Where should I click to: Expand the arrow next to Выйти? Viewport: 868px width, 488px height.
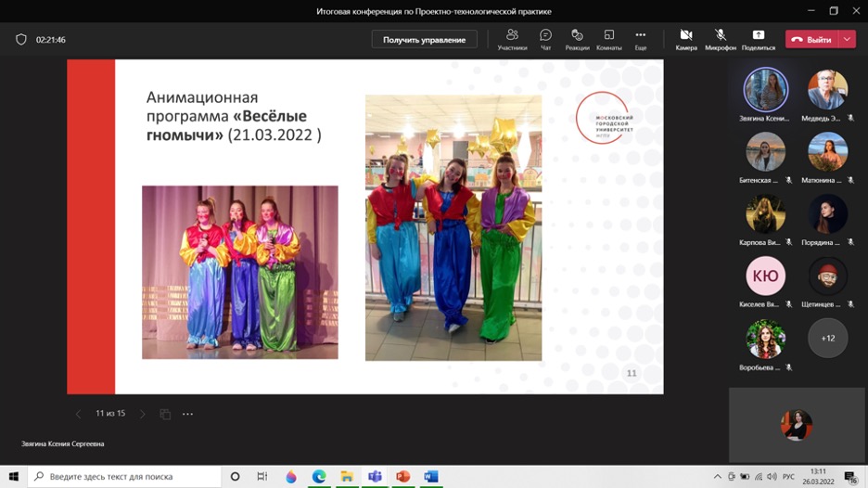click(848, 40)
